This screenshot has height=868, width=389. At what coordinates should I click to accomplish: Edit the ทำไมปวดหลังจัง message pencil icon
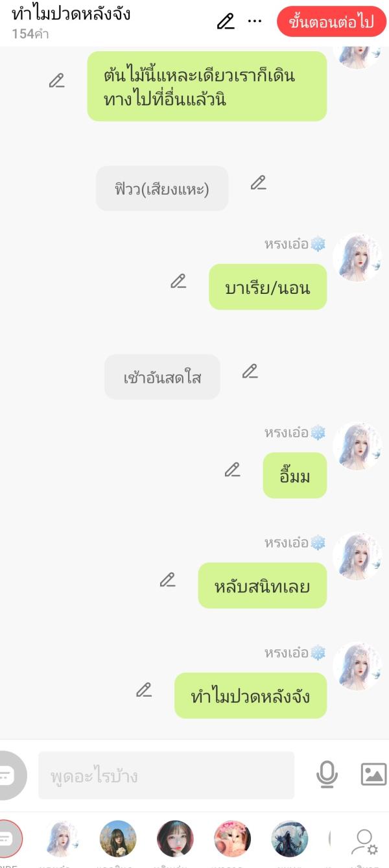[144, 690]
